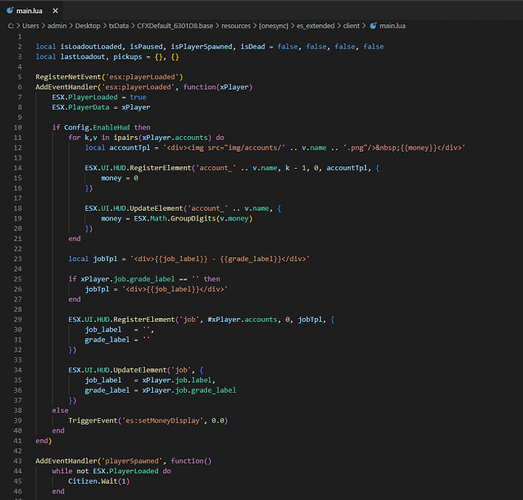523x500 pixels.
Task: Open the 'Users' breadcrumb folder
Action: click(x=31, y=26)
